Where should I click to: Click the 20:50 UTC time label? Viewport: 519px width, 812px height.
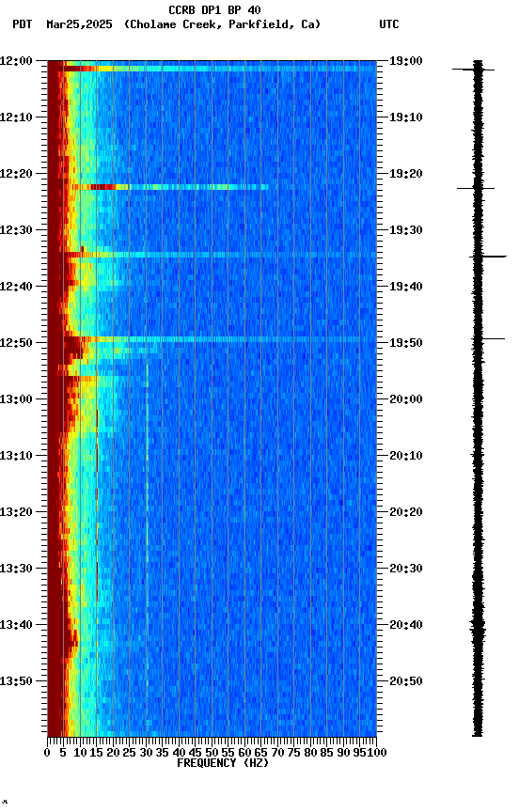tap(406, 681)
